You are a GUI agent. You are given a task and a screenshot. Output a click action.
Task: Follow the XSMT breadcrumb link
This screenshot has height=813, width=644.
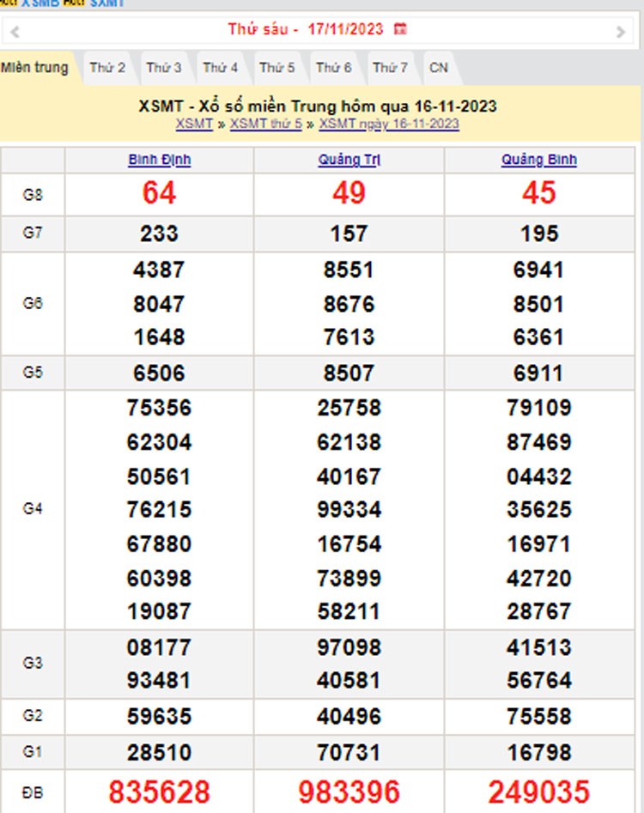click(194, 124)
